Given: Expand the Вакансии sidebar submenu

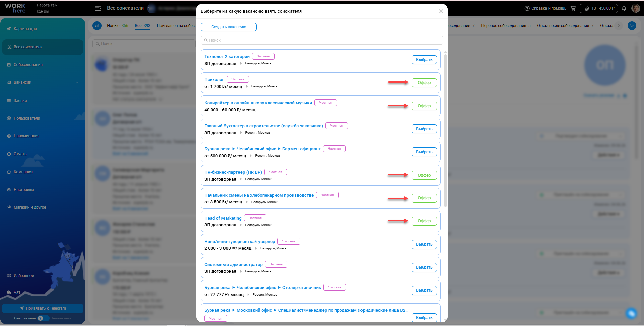Looking at the screenshot, I should pos(77,82).
